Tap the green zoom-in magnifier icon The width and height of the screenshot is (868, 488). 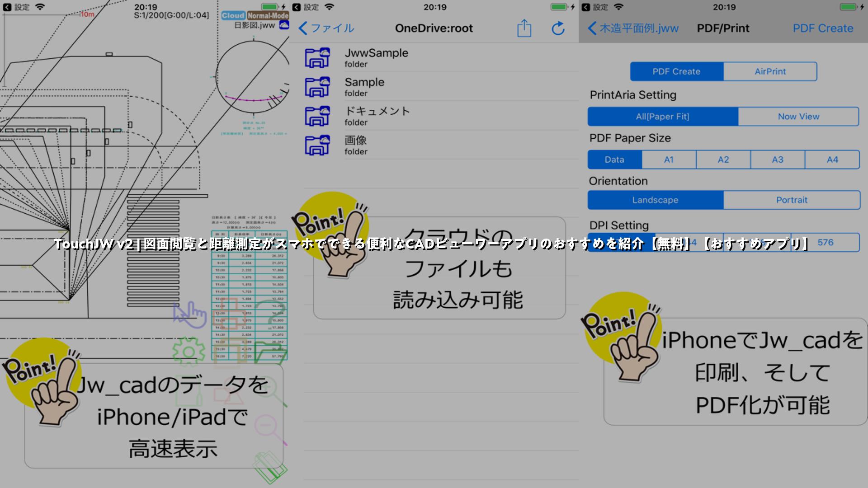tap(270, 392)
